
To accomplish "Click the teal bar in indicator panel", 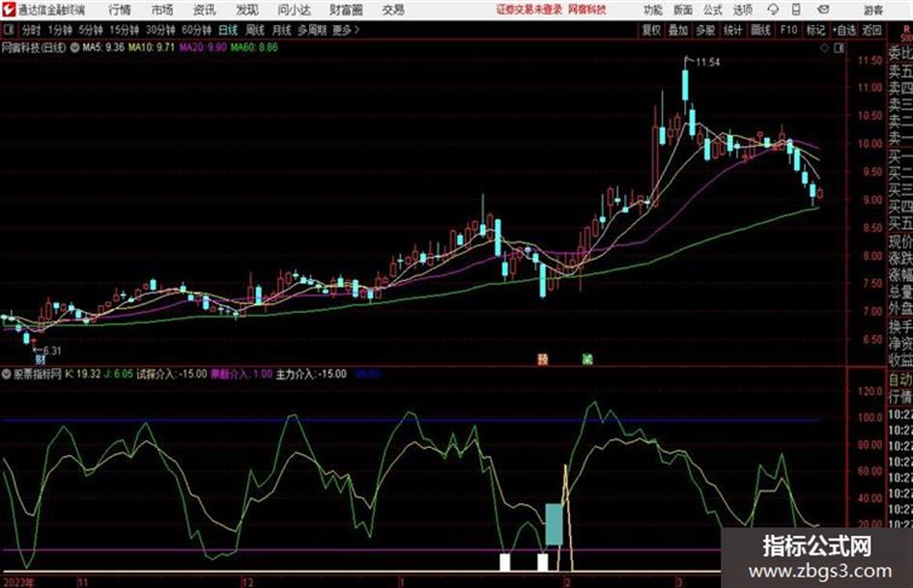I will (x=554, y=524).
